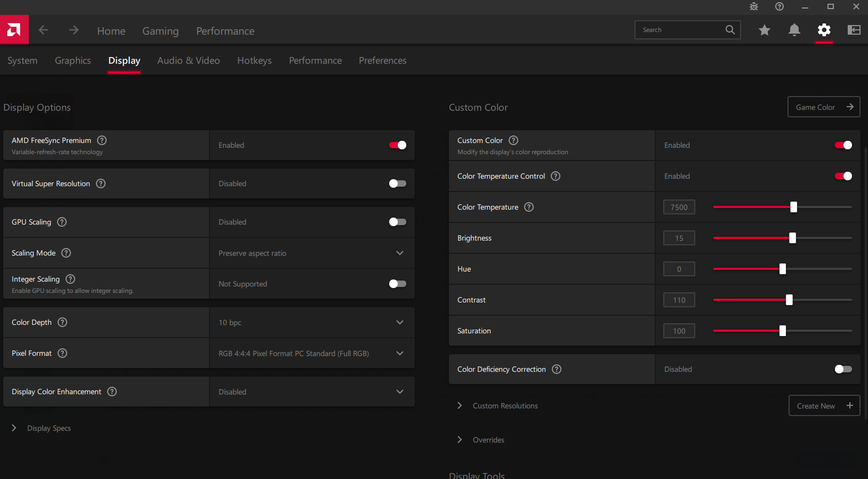Toggle Integer Scaling switch
The image size is (868, 479).
pos(398,284)
